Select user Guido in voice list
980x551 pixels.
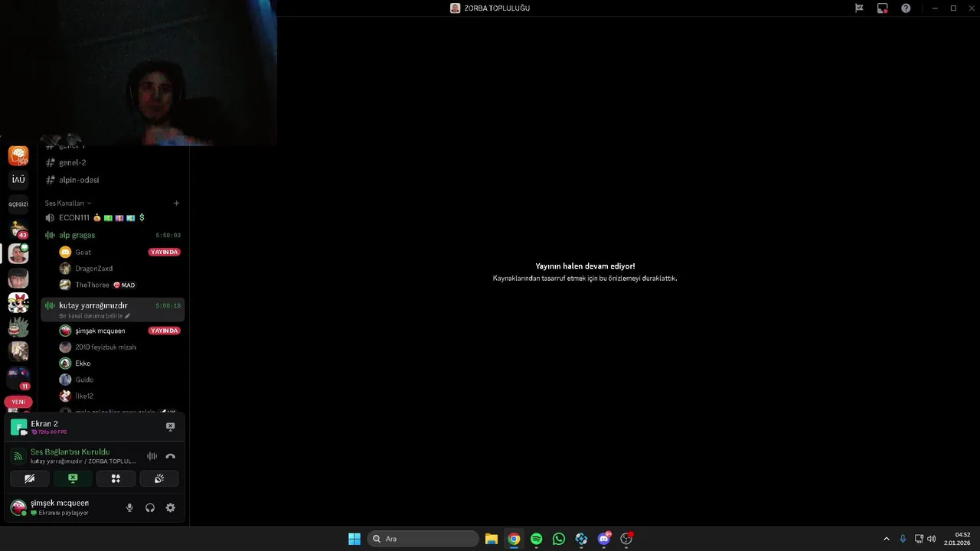coord(84,380)
